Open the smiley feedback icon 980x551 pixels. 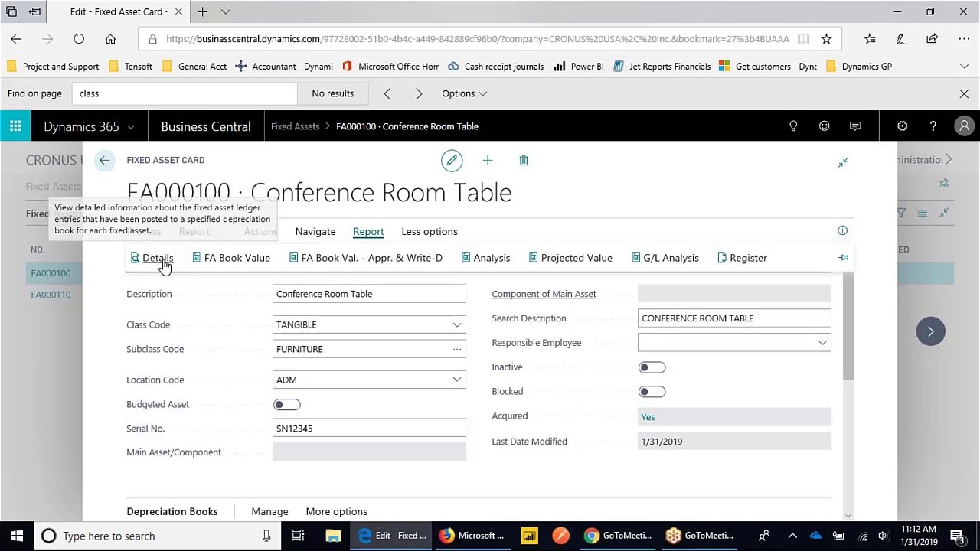click(x=825, y=126)
